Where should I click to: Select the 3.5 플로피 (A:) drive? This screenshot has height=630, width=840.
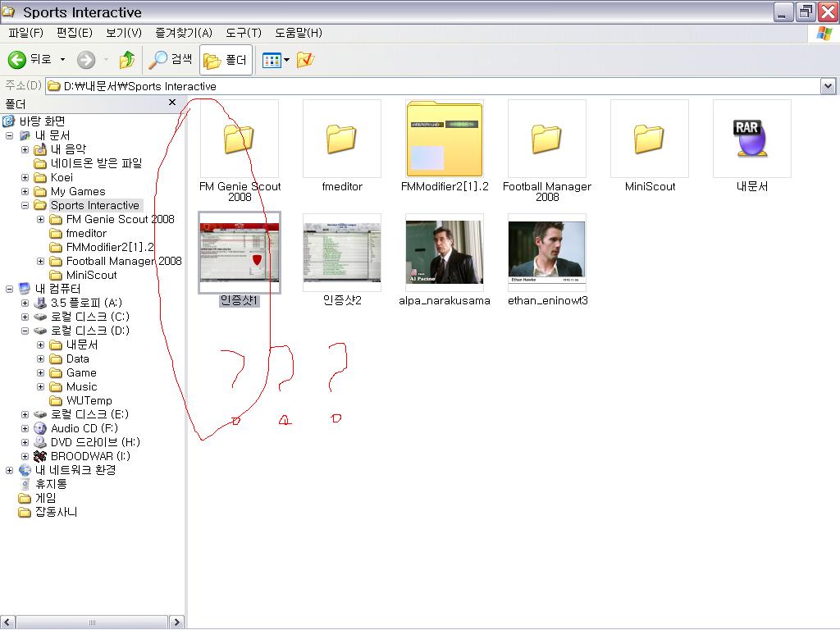point(86,303)
